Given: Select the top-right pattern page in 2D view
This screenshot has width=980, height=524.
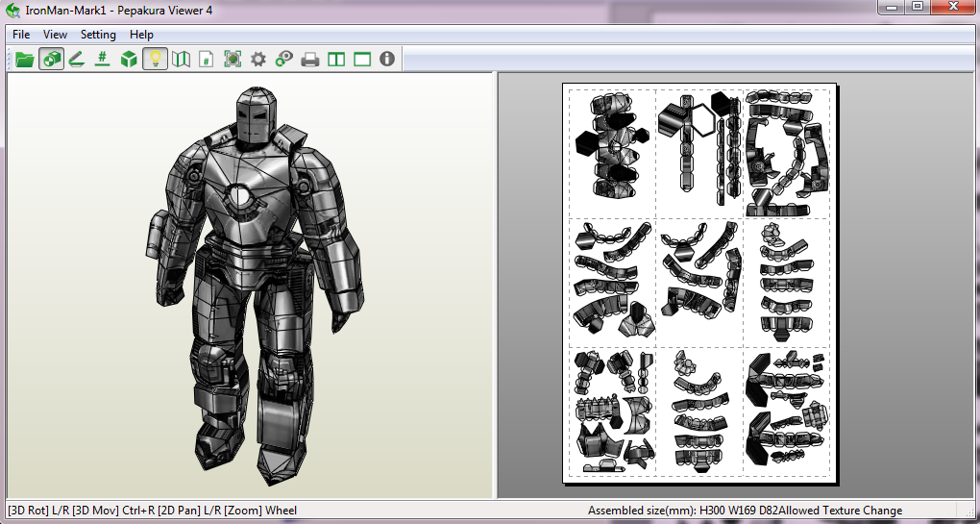Looking at the screenshot, I should (786, 153).
